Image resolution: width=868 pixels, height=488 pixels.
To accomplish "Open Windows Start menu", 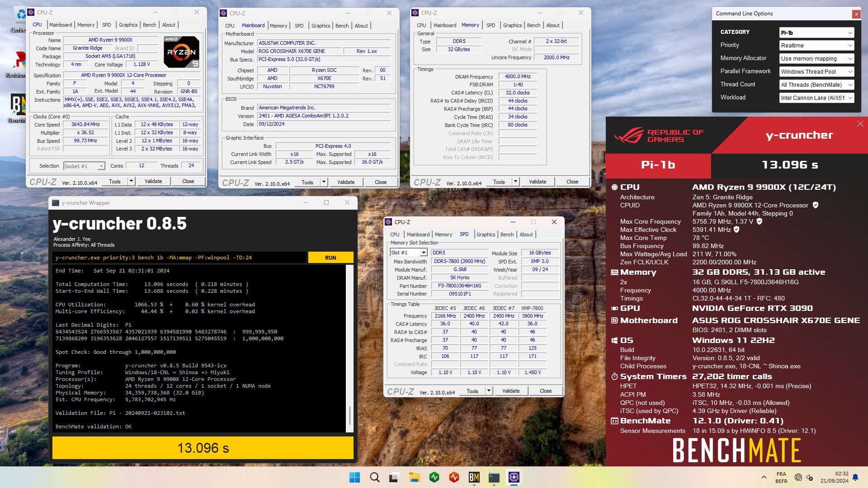I will coord(355,477).
